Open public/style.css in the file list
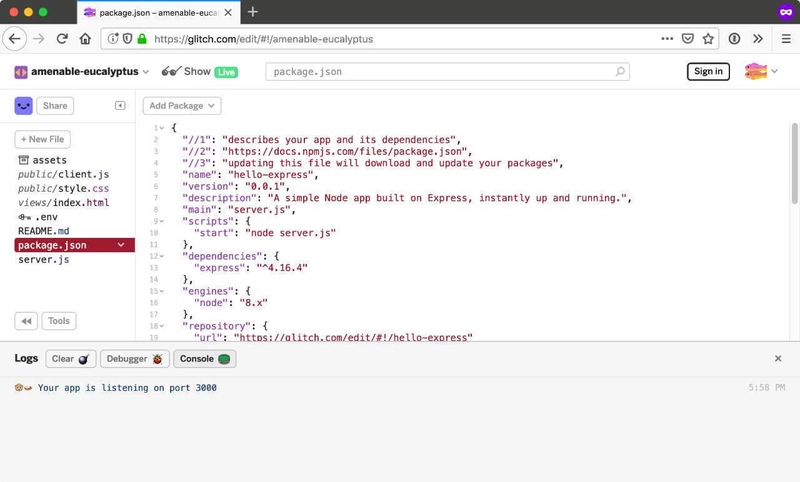 pyautogui.click(x=63, y=189)
